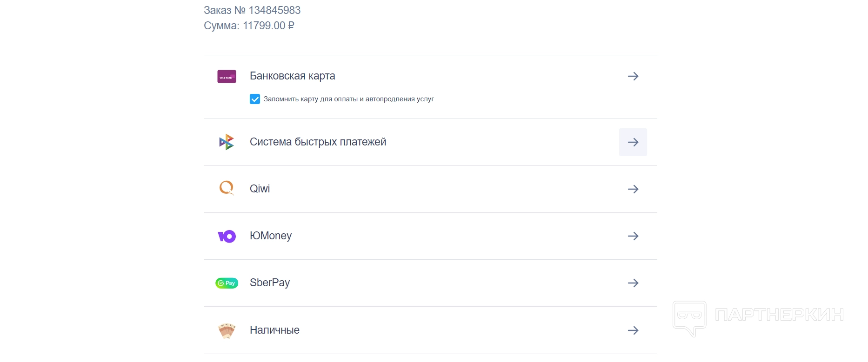The image size is (868, 362).
Task: Select the Qiwi payment label
Action: [260, 189]
